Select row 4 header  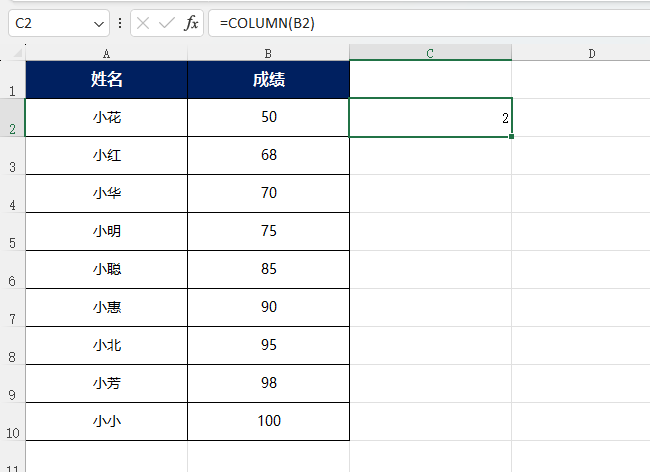[x=12, y=194]
